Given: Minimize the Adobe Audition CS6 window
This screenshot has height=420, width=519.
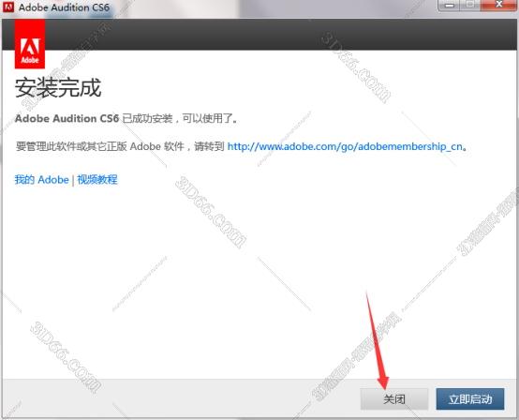Looking at the screenshot, I should tap(449, 5).
